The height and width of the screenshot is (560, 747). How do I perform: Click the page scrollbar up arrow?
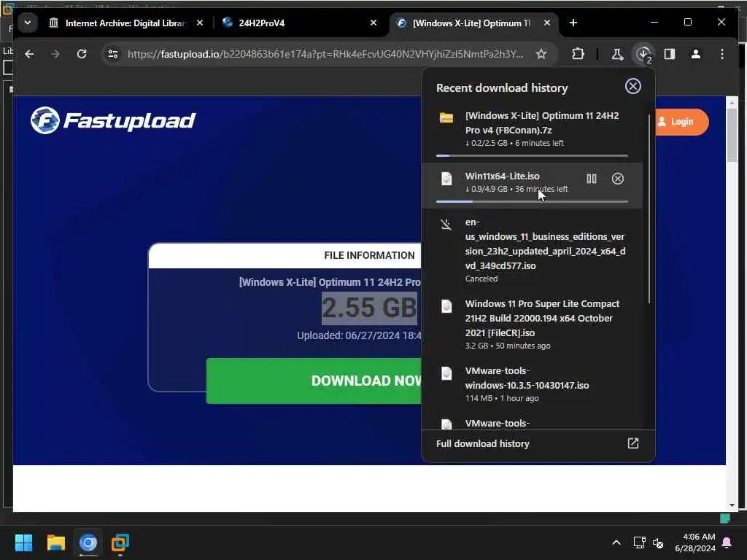[x=732, y=102]
